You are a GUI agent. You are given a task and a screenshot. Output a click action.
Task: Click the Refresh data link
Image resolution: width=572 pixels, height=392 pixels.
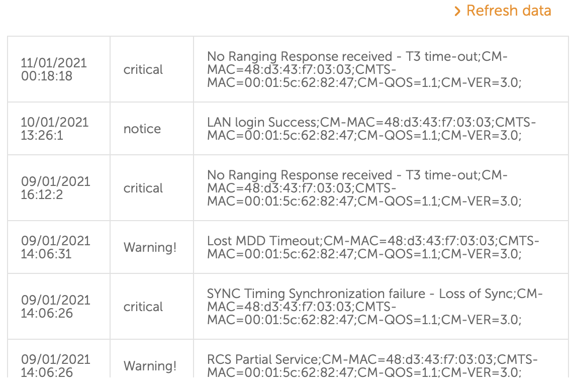(508, 11)
